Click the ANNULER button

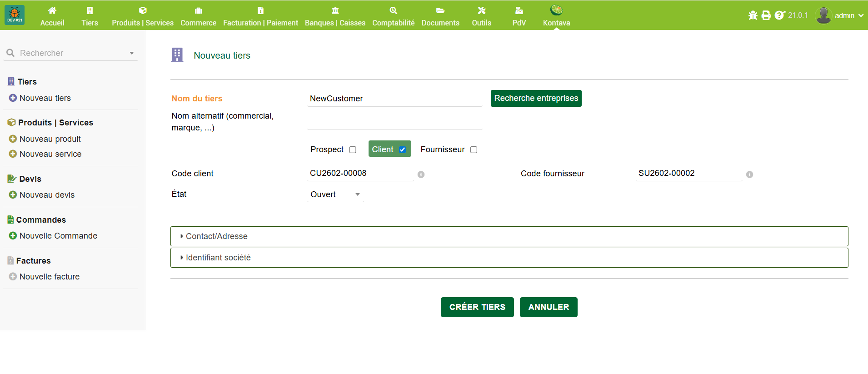549,307
